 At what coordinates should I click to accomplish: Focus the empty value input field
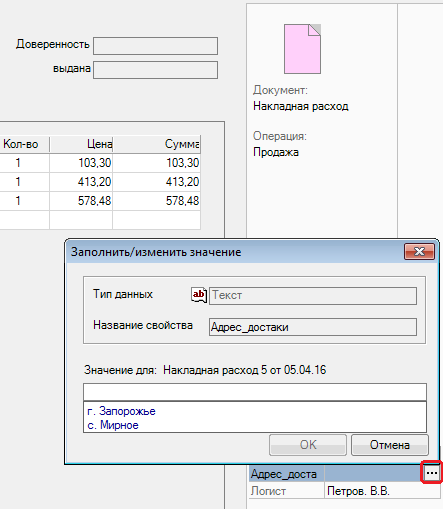point(255,392)
